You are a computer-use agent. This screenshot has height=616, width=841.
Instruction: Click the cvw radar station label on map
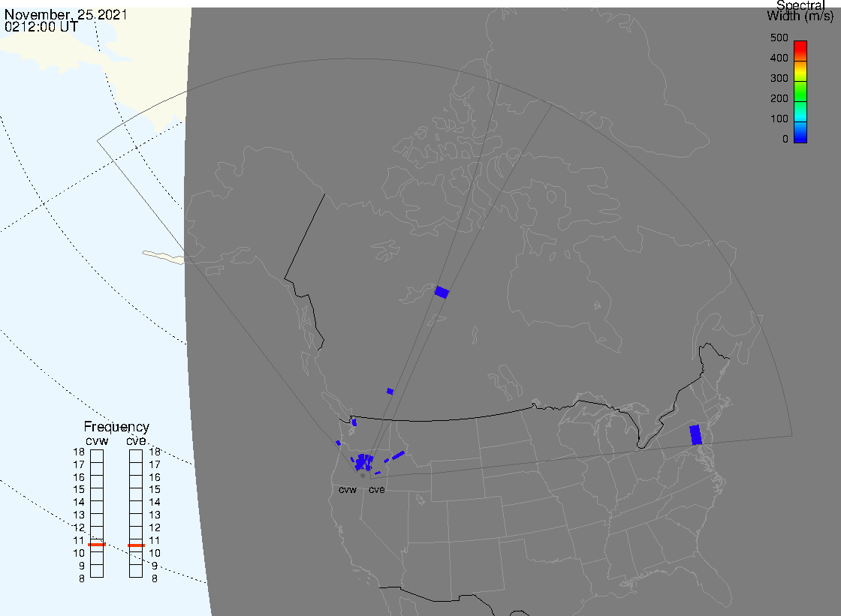tap(348, 490)
